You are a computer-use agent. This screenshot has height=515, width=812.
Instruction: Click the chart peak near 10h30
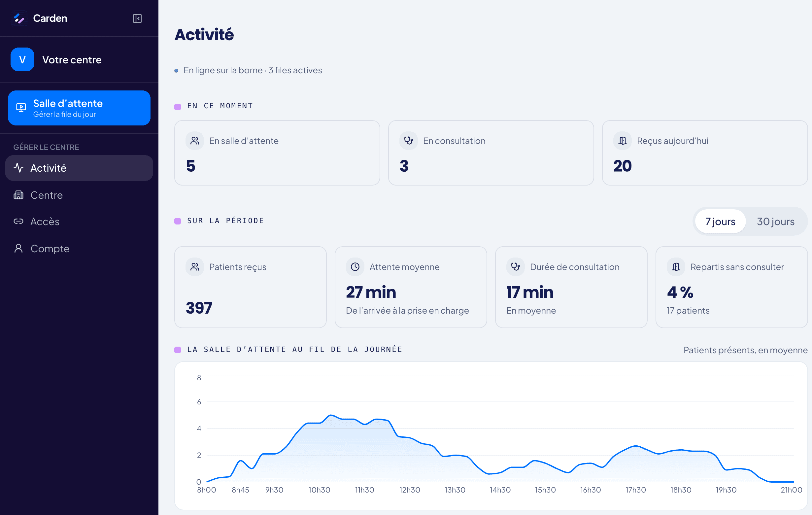[331, 415]
